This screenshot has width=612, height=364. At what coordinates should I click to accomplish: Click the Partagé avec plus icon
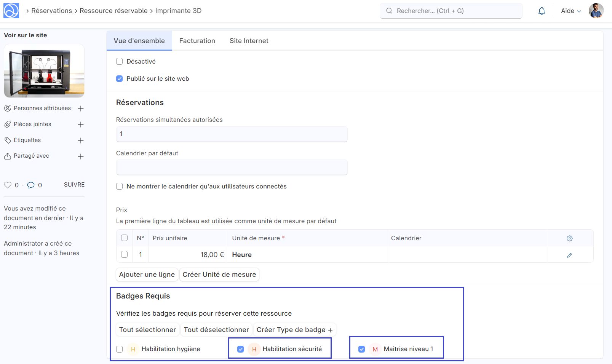tap(81, 156)
